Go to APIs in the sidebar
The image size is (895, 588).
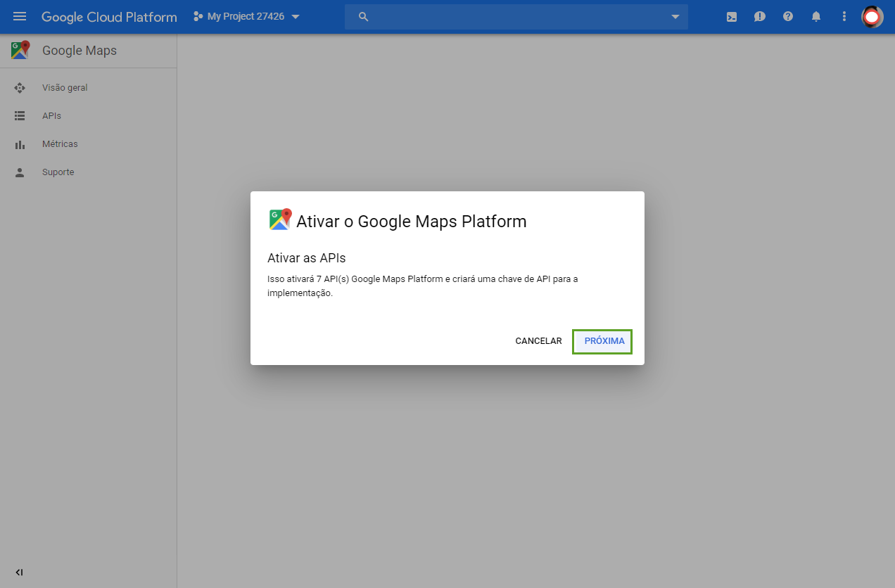click(x=51, y=116)
